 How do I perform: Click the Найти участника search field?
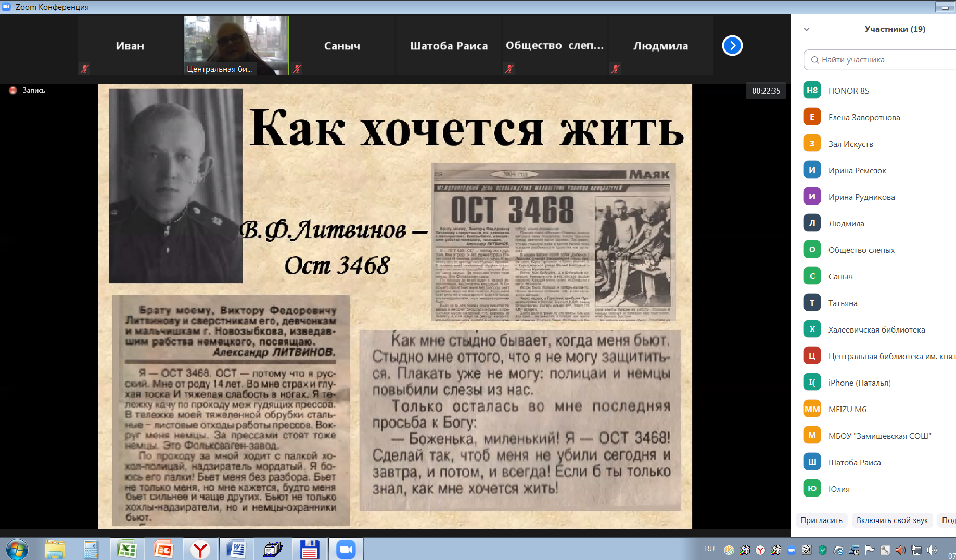(885, 60)
